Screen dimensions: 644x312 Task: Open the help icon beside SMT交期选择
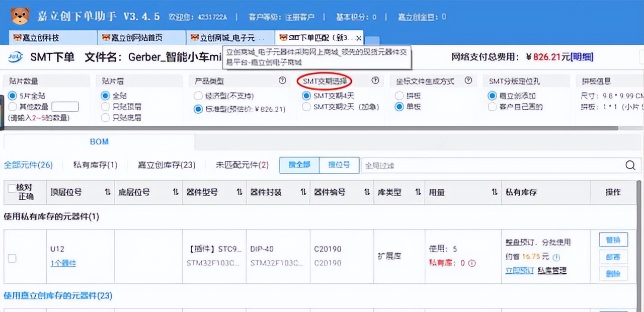[x=374, y=81]
